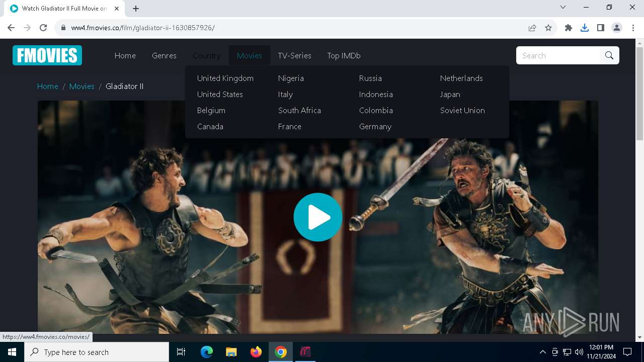Open Genres menu
The width and height of the screenshot is (644, 362).
(164, 55)
